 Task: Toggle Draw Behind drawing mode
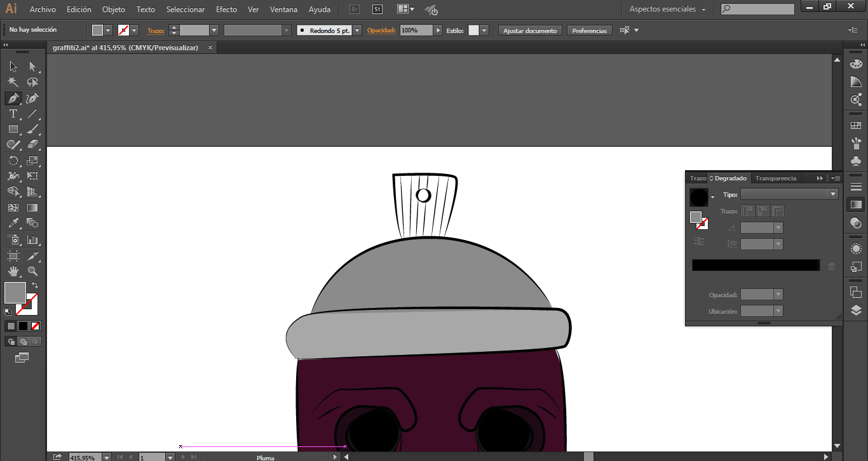click(24, 342)
